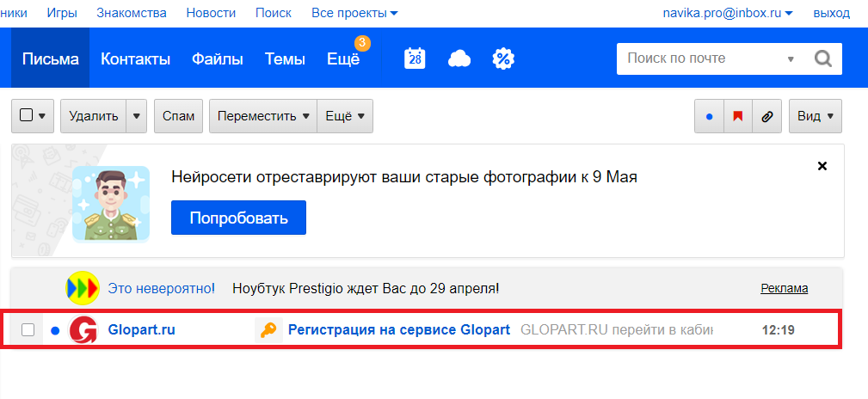Open the calendar icon in blue header
This screenshot has height=399, width=868.
pos(416,58)
